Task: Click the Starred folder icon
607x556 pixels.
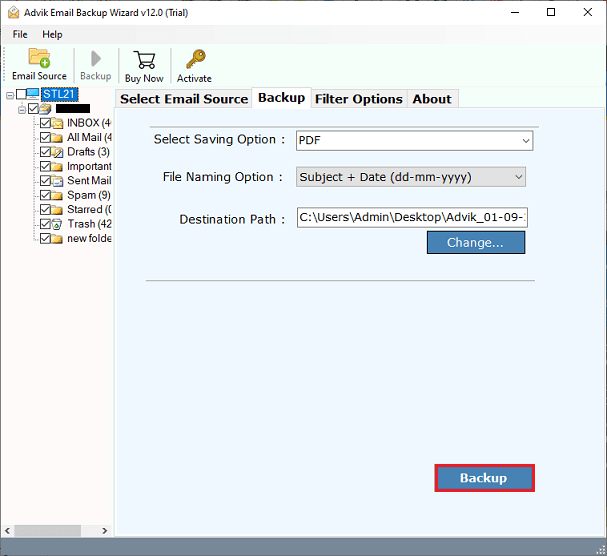Action: pos(57,209)
